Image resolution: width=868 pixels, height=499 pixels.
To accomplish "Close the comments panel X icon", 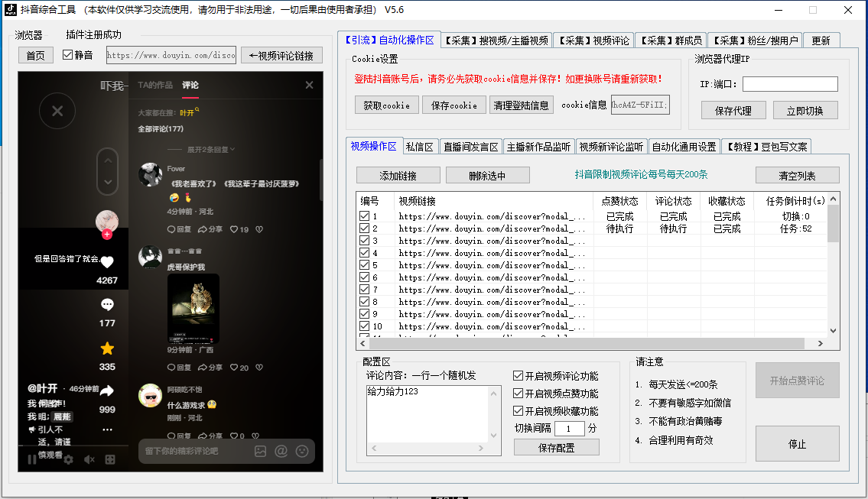I will click(310, 85).
